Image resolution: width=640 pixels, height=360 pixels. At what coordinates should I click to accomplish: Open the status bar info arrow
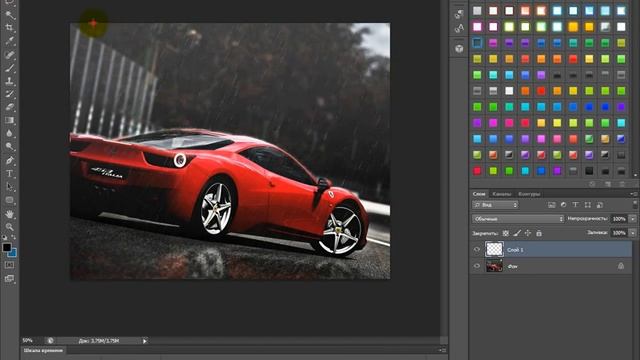coord(144,341)
